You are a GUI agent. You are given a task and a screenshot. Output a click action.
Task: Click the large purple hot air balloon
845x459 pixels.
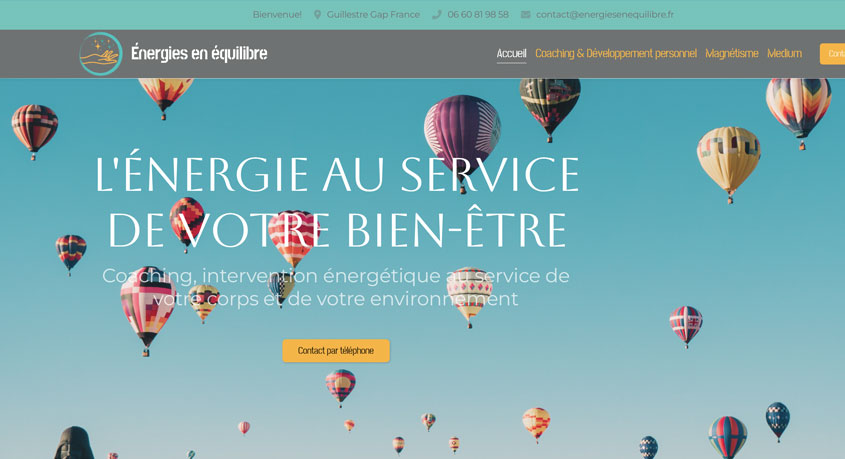(x=462, y=137)
